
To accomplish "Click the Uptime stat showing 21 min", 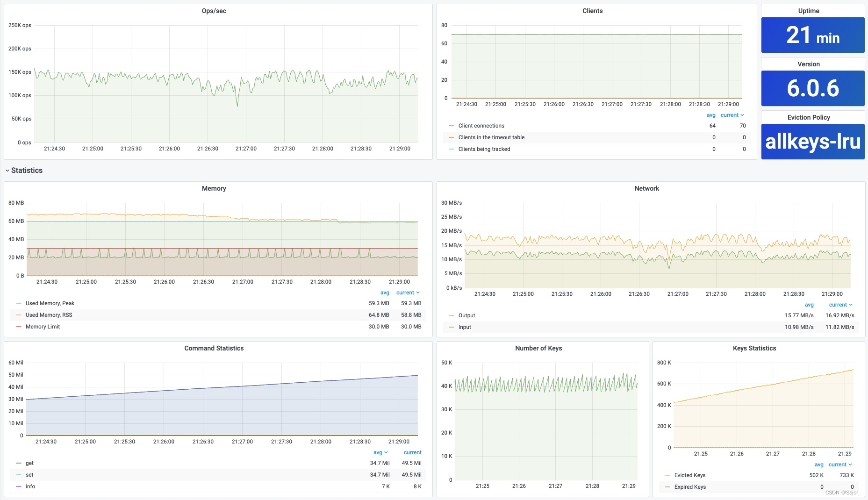I will (x=812, y=35).
